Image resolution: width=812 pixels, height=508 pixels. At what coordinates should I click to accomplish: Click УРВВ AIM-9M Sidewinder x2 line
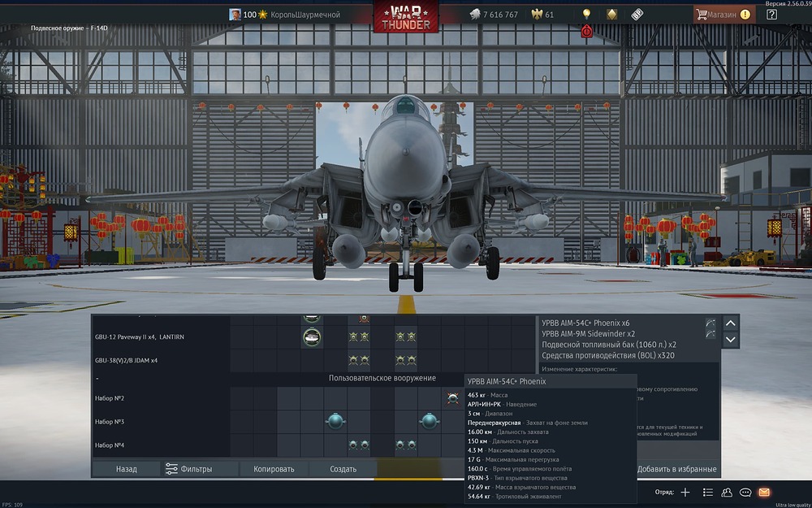[588, 334]
